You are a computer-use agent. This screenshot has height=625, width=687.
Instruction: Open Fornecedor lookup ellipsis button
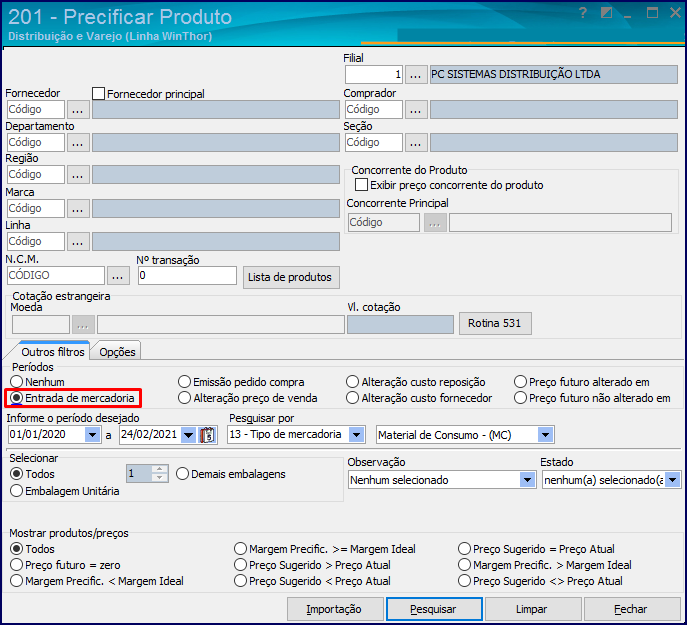(78, 110)
